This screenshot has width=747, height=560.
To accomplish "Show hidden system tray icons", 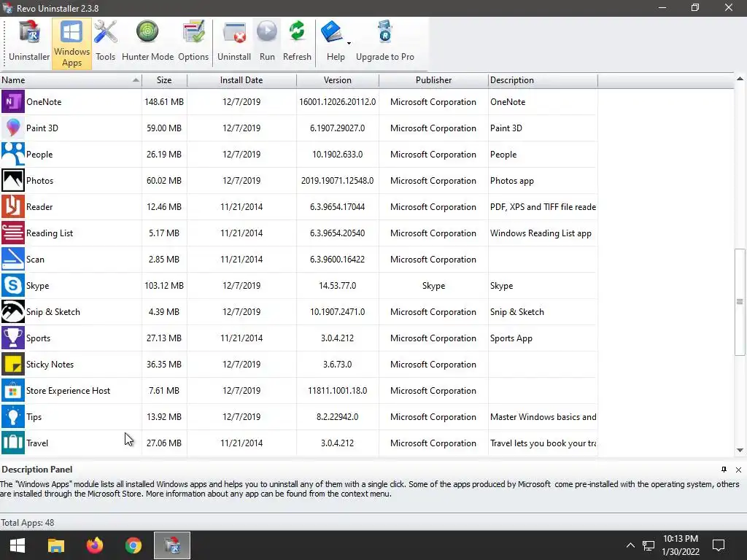I will click(630, 545).
